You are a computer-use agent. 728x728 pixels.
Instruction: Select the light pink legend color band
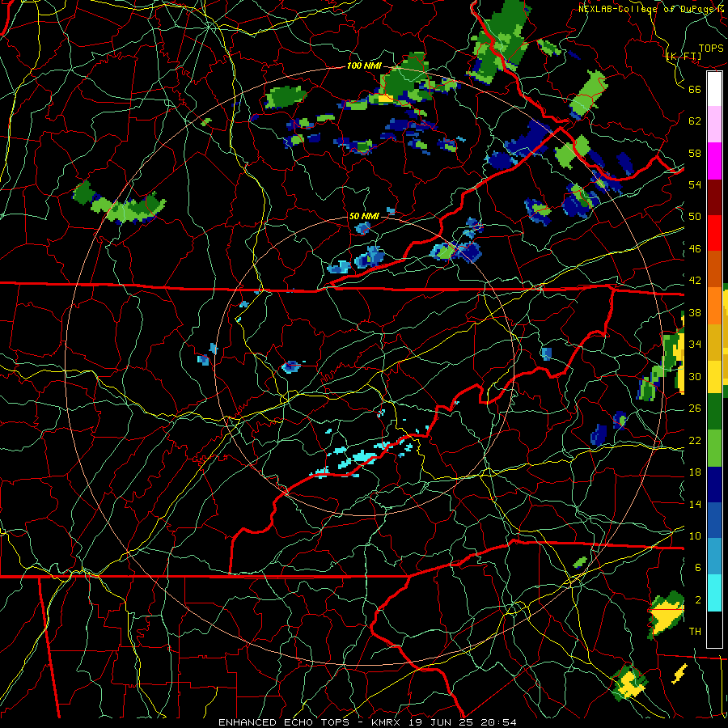click(x=714, y=125)
